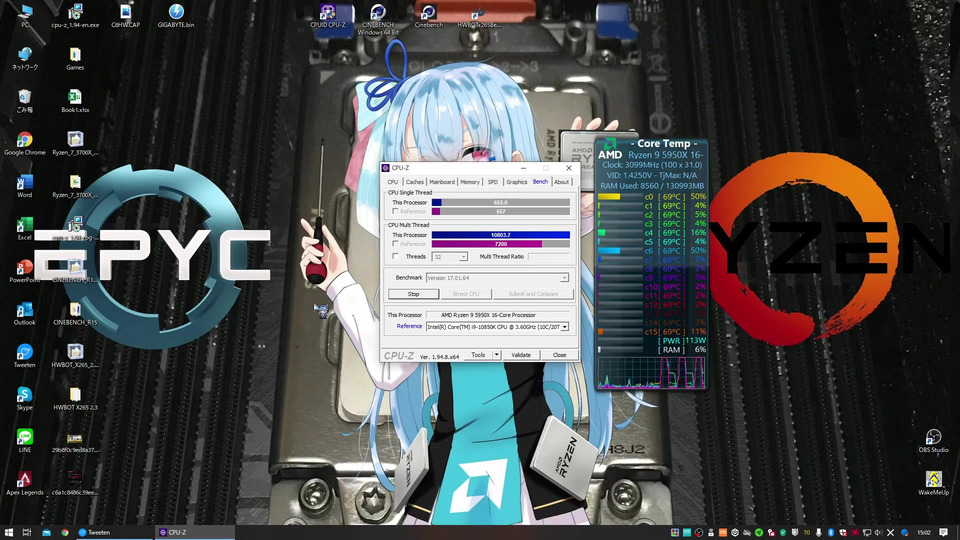Launch Excel from desktop shortcut
Image resolution: width=960 pixels, height=540 pixels.
(25, 228)
